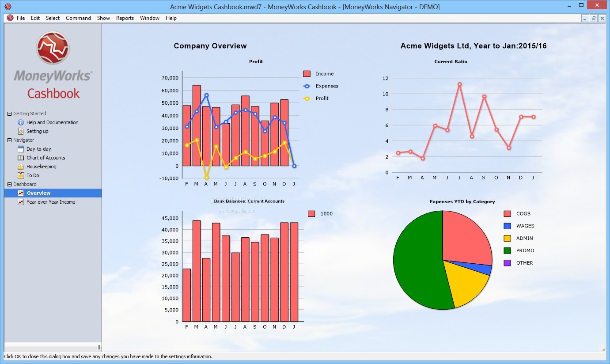Click the Income legend swatch
The image size is (610, 364).
pos(307,74)
